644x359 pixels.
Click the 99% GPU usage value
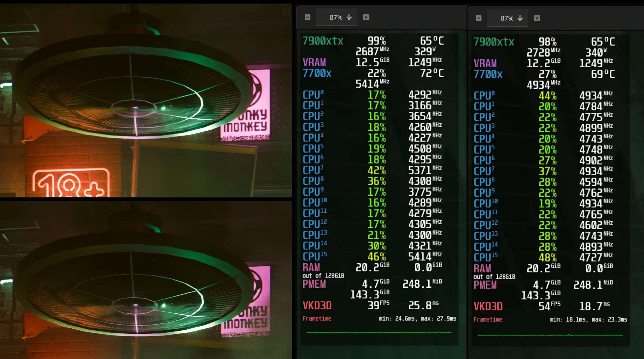click(376, 41)
